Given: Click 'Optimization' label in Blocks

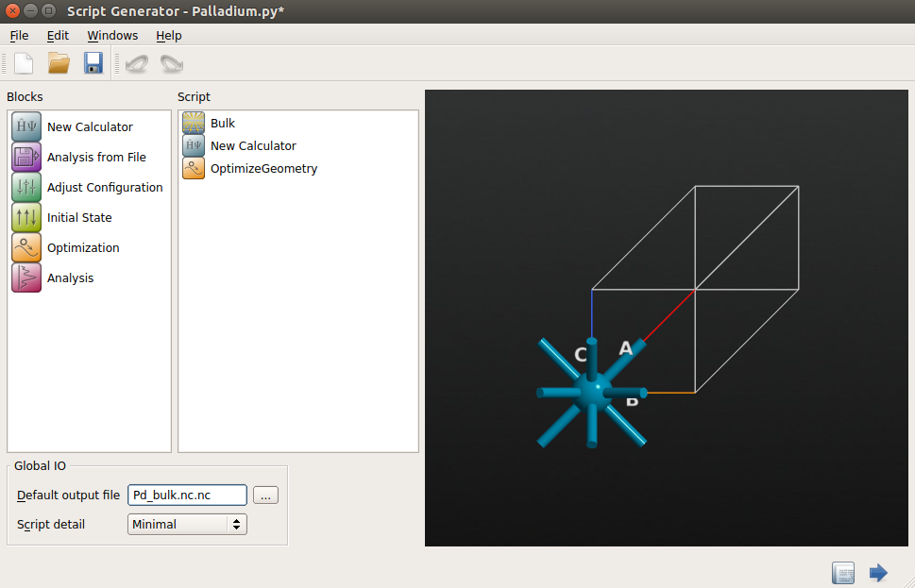Looking at the screenshot, I should [83, 248].
